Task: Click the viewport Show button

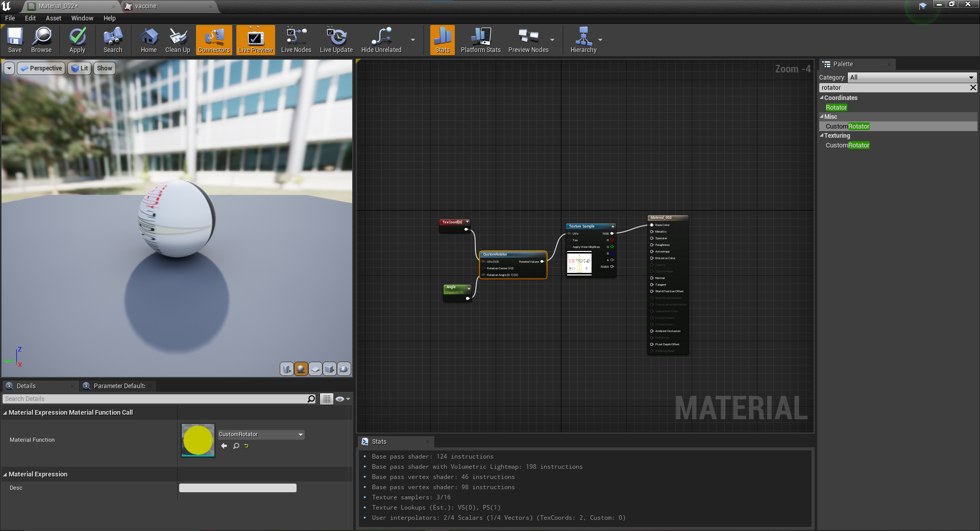Action: tap(105, 68)
